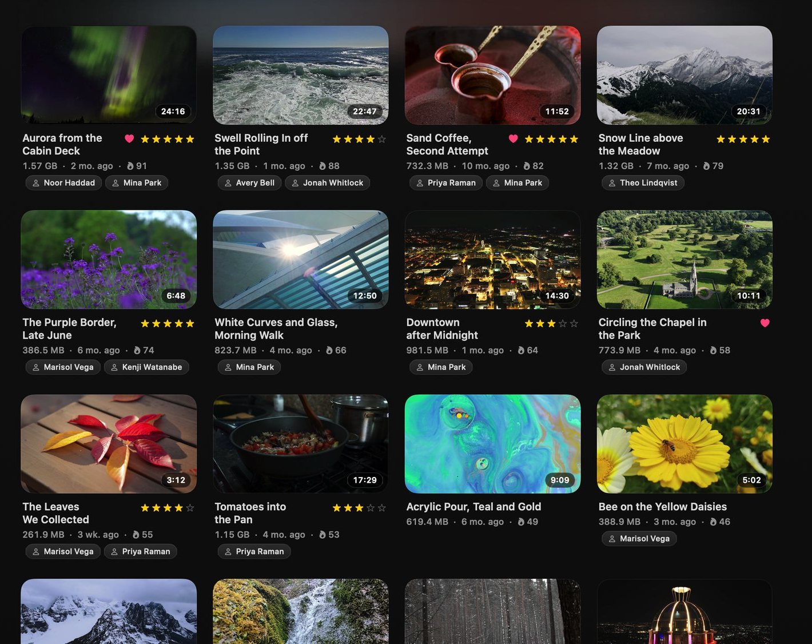The image size is (812, 644).
Task: Open the red leaves thumbnail
Action: pos(109,444)
